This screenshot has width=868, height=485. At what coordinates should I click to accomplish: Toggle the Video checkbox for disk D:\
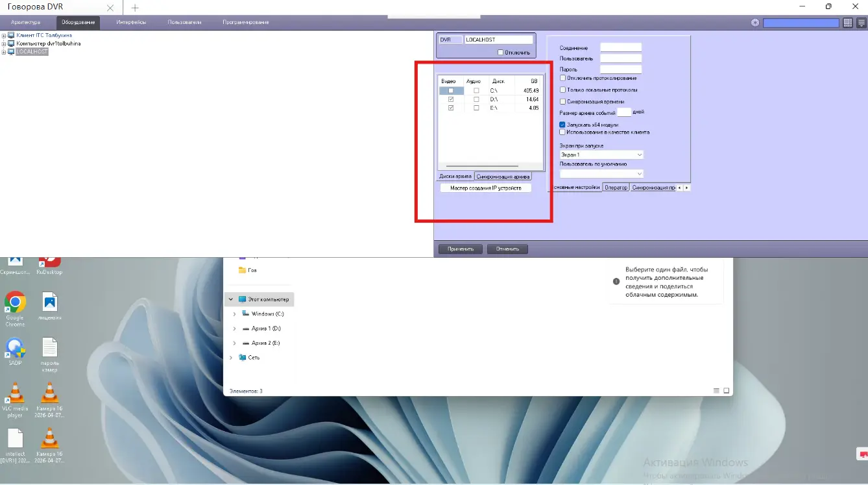[x=451, y=99]
